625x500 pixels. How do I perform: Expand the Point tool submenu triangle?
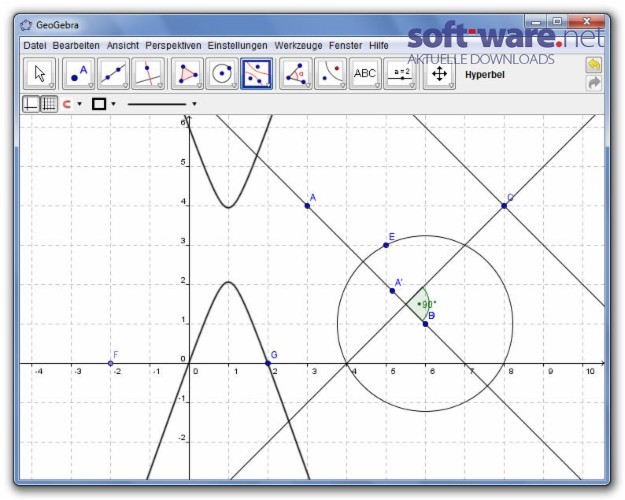pos(91,86)
